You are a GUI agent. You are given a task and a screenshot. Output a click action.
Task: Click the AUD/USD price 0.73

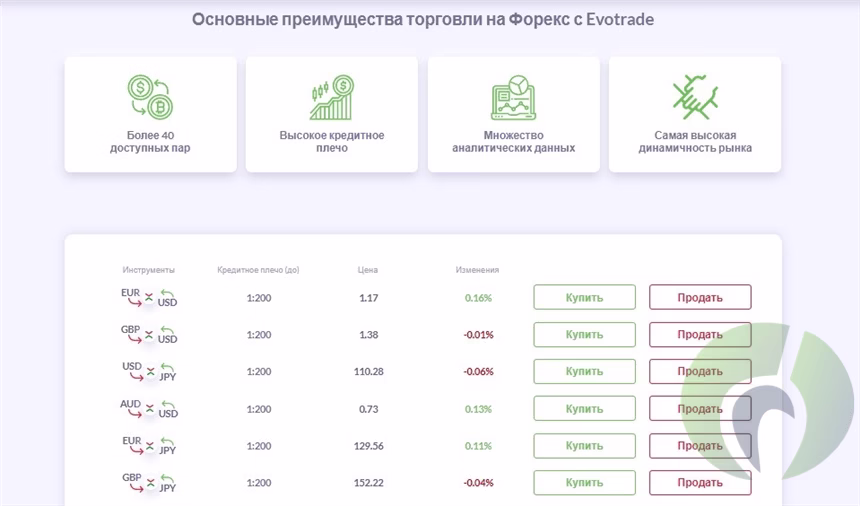pos(369,409)
